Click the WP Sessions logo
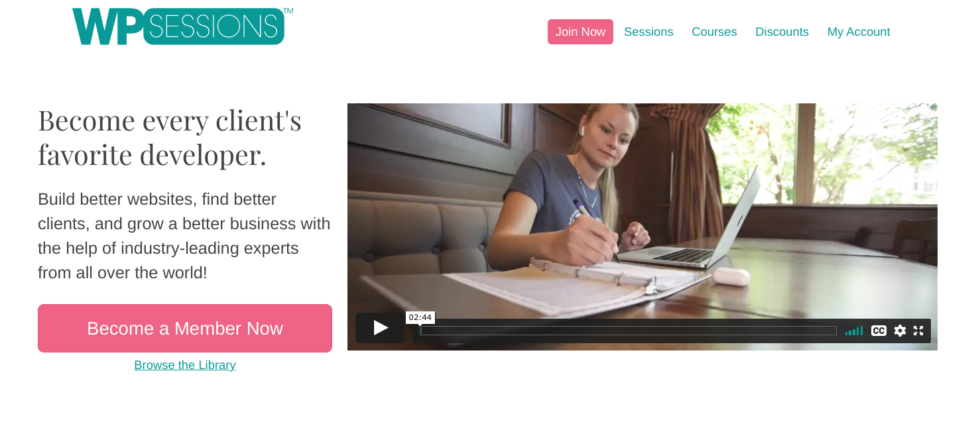 coord(178,27)
